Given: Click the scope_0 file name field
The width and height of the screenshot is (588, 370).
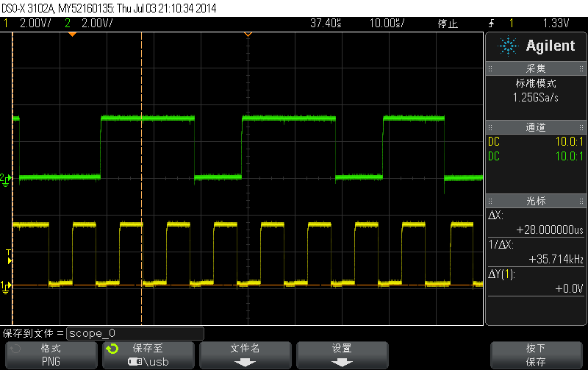Looking at the screenshot, I should [135, 333].
